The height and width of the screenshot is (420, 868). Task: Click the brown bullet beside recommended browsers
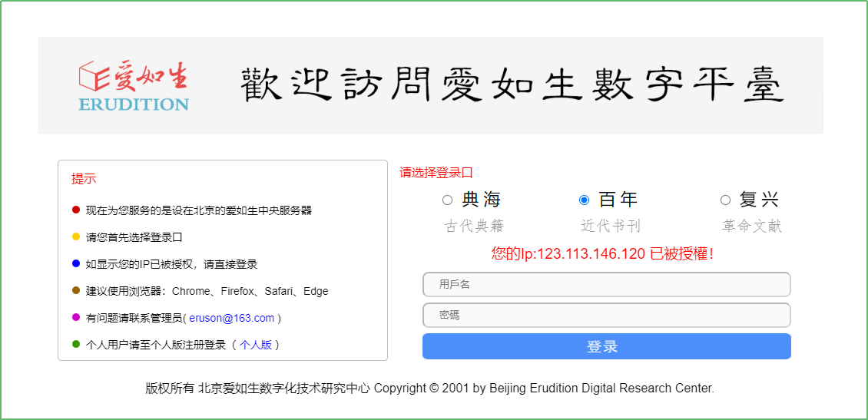[x=76, y=291]
